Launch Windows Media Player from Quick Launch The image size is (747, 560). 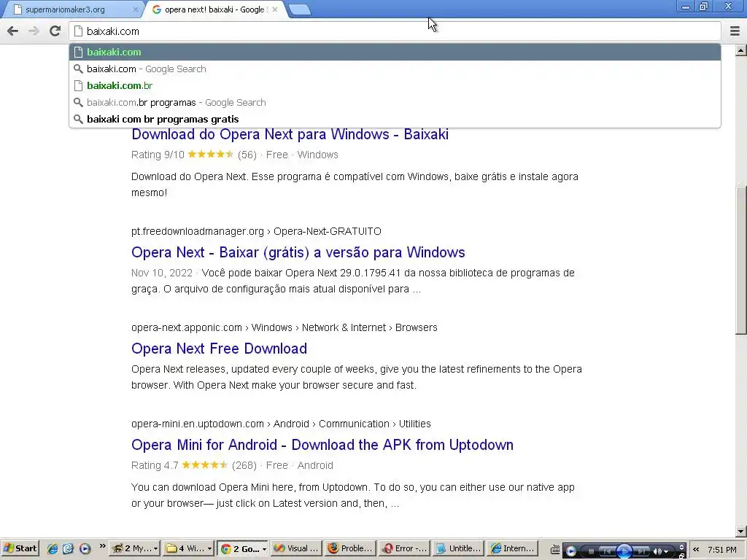[x=85, y=548]
